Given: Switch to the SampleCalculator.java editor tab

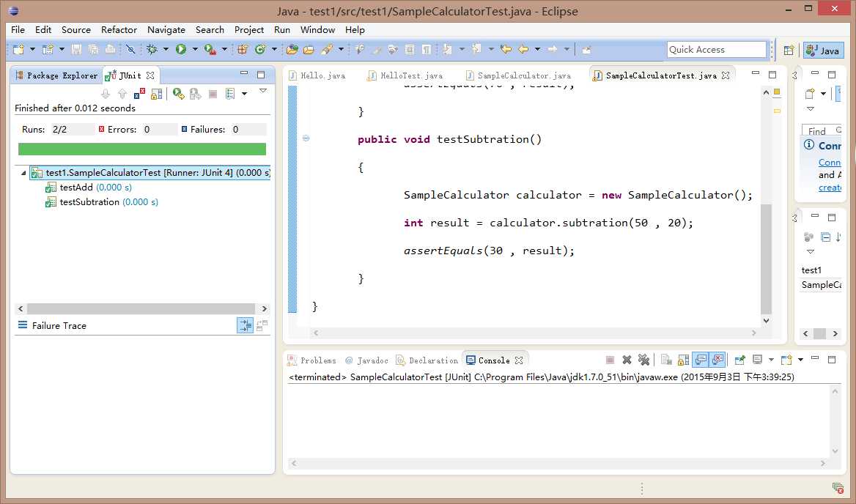Looking at the screenshot, I should (518, 75).
